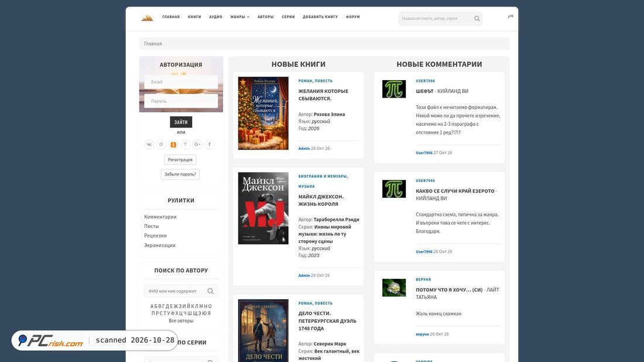
Task: Open the Желания которые сбываются cover thumbnail
Action: tap(263, 113)
